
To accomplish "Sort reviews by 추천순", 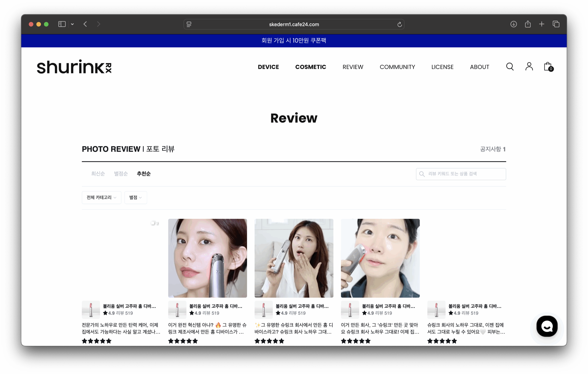I will pyautogui.click(x=144, y=174).
